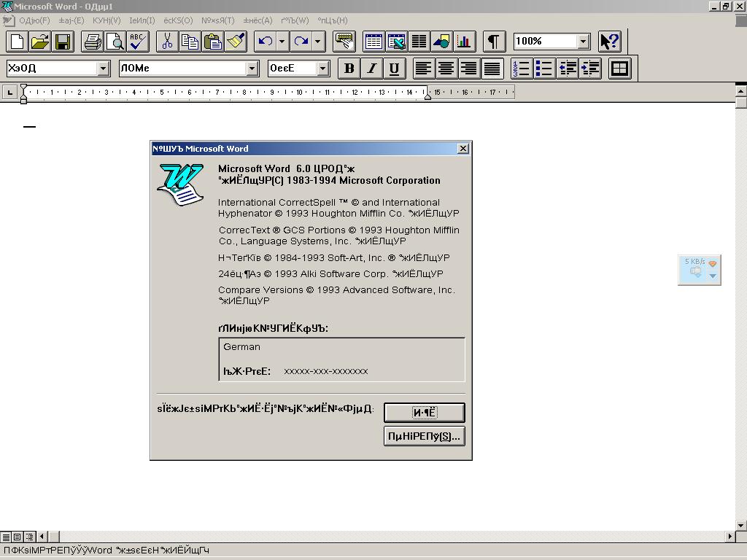The image size is (747, 560).
Task: Click the vertical scrollbar up arrow
Action: pos(741,90)
